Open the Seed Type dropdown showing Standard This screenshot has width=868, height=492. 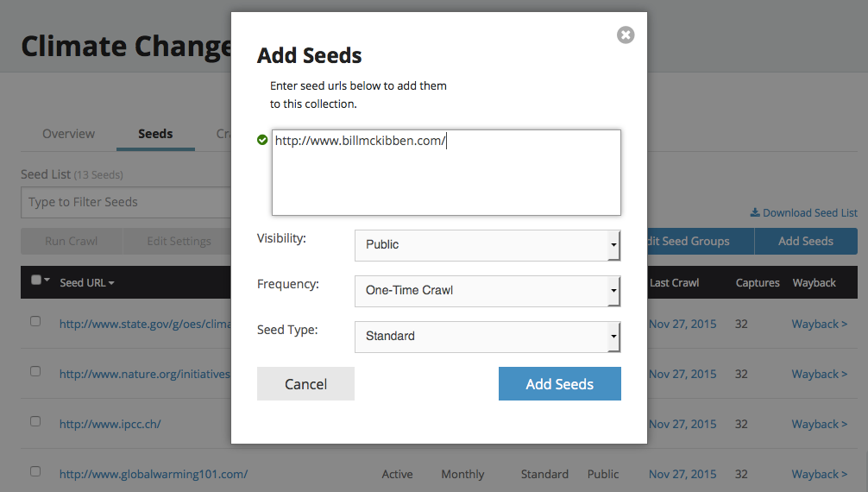tap(487, 337)
